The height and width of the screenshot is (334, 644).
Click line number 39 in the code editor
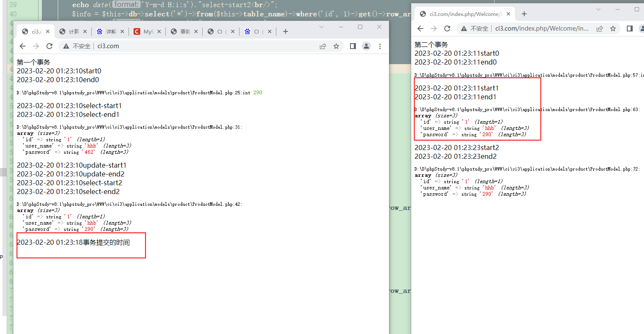pyautogui.click(x=13, y=5)
